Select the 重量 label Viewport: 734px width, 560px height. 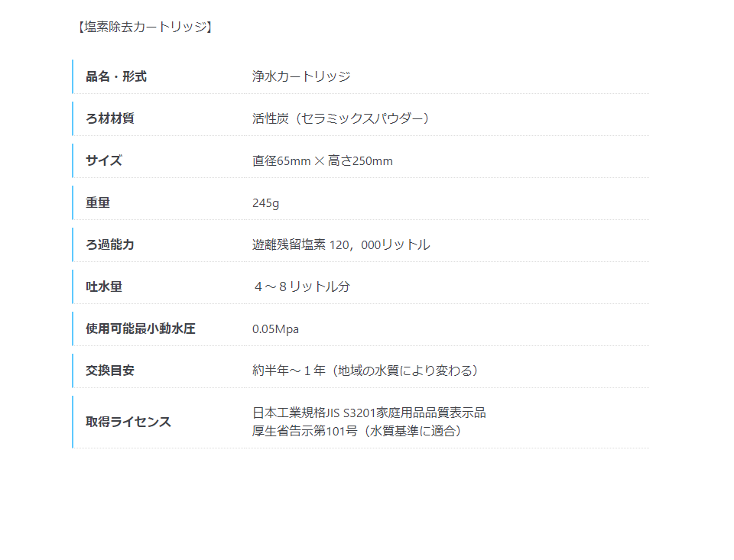98,202
